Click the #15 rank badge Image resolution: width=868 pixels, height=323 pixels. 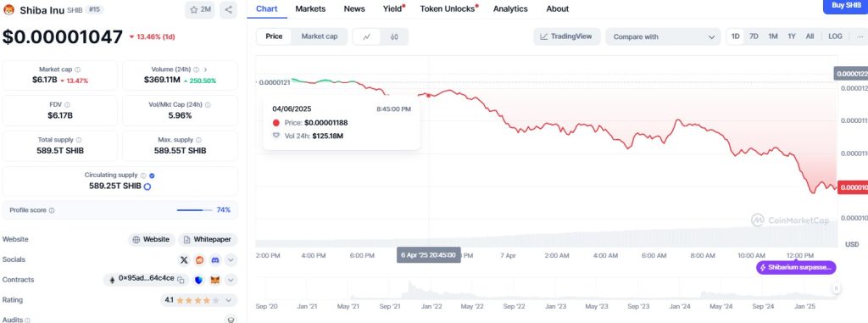(94, 10)
